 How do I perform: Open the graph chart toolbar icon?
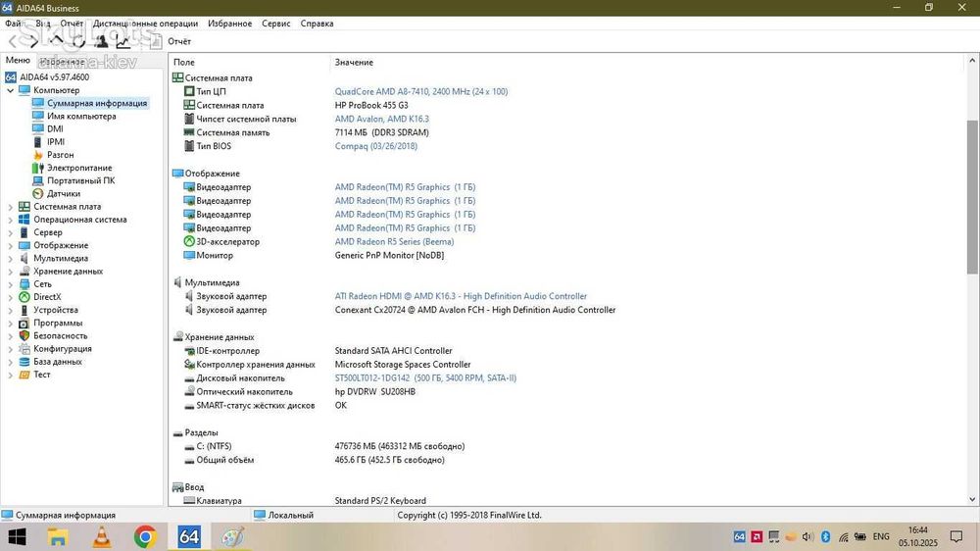123,42
